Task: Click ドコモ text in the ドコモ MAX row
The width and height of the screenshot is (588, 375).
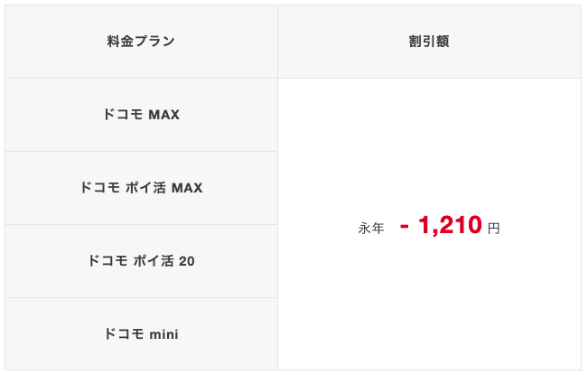Action: pyautogui.click(x=123, y=115)
